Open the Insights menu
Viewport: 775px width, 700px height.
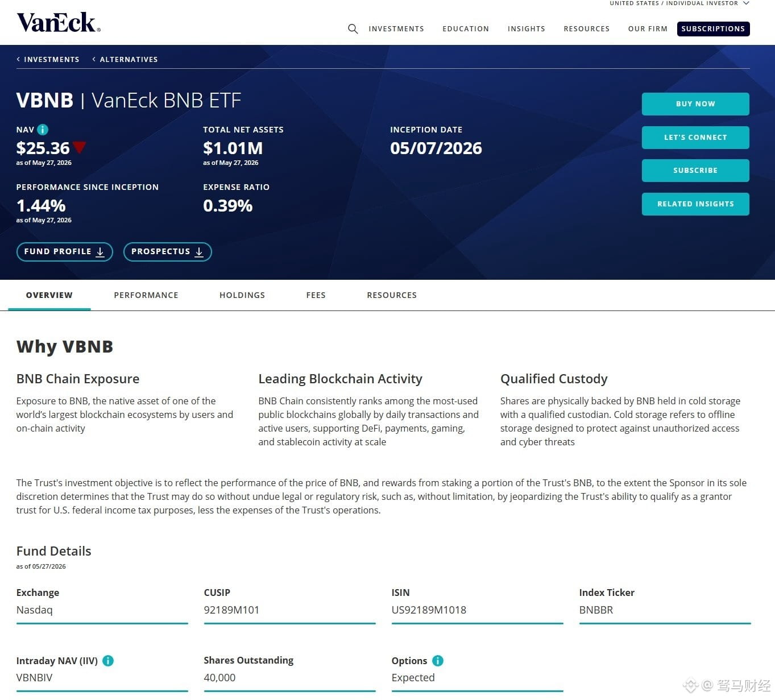527,29
